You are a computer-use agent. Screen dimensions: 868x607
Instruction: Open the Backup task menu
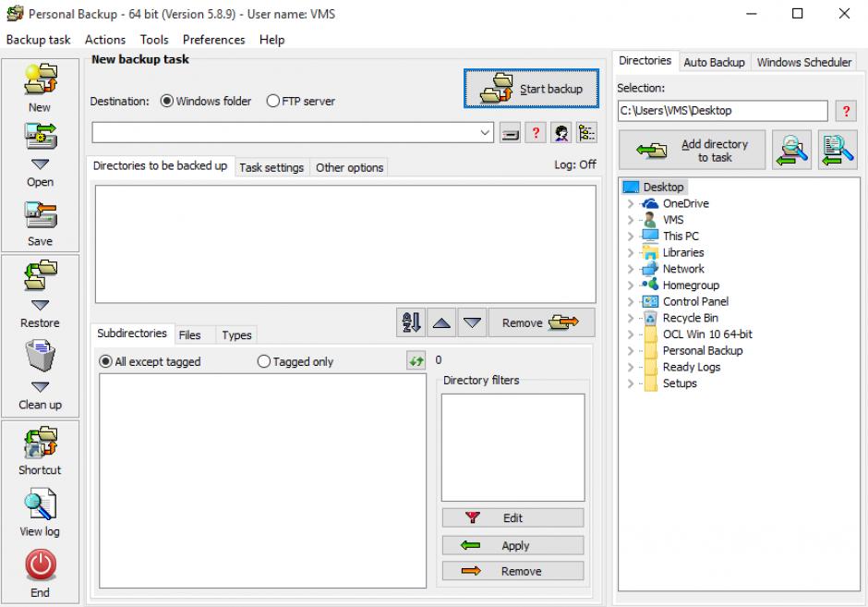tap(38, 40)
